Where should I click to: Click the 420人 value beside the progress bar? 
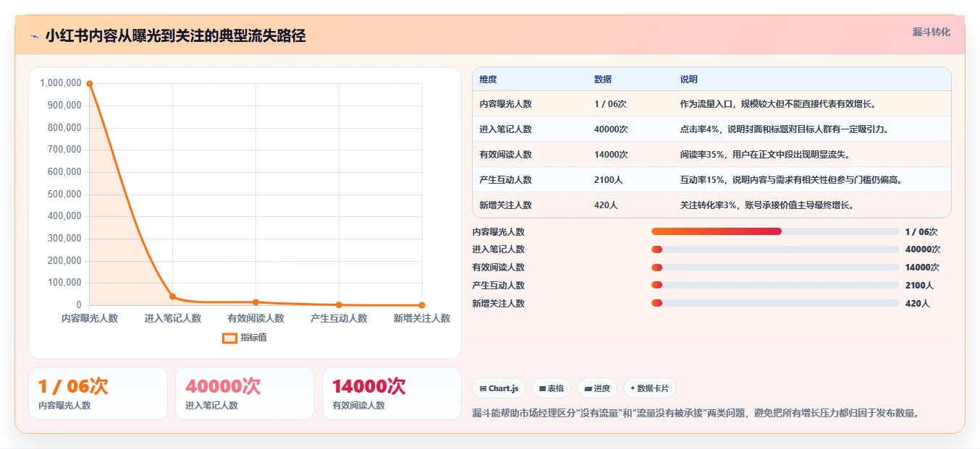(x=917, y=304)
